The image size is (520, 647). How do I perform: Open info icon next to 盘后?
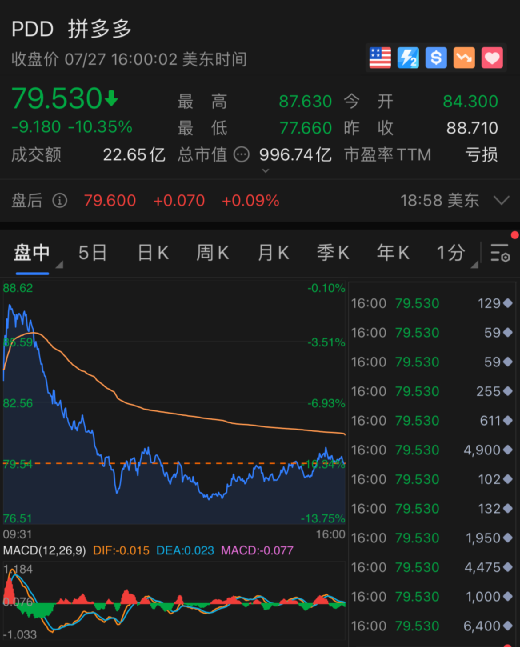coord(60,201)
